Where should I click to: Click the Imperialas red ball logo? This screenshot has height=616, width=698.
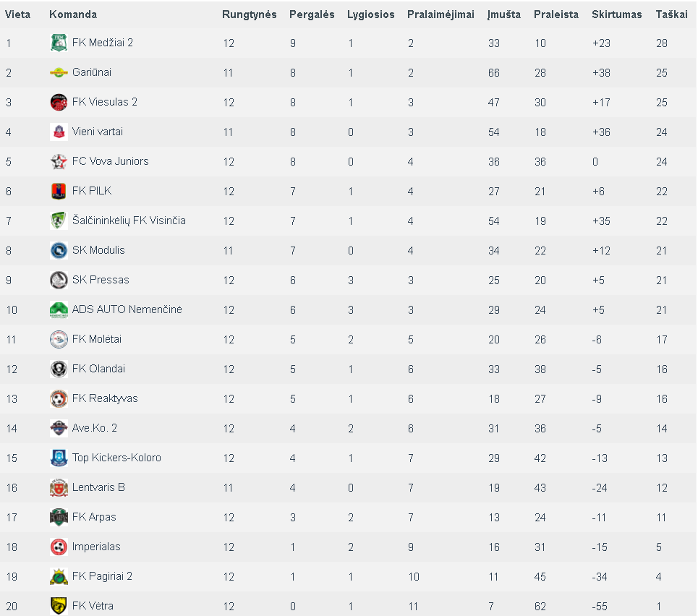click(x=59, y=547)
